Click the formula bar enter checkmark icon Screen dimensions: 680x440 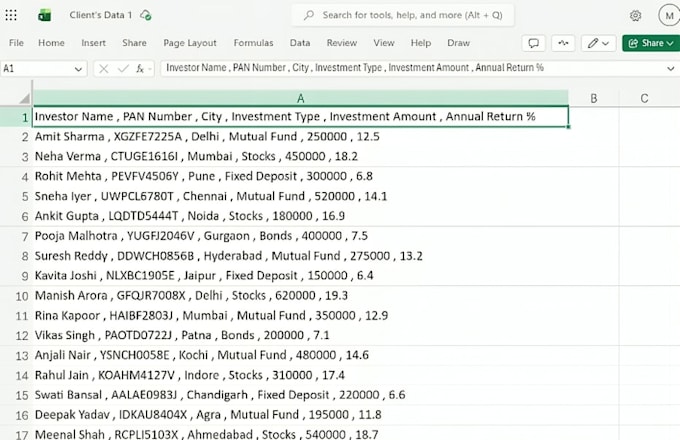[123, 68]
